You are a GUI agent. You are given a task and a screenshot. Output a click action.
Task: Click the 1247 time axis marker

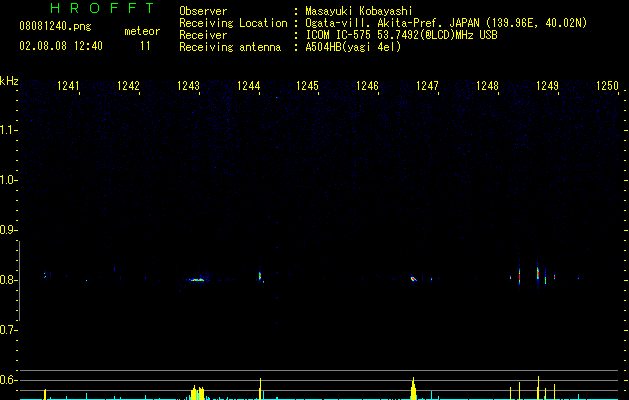click(427, 85)
